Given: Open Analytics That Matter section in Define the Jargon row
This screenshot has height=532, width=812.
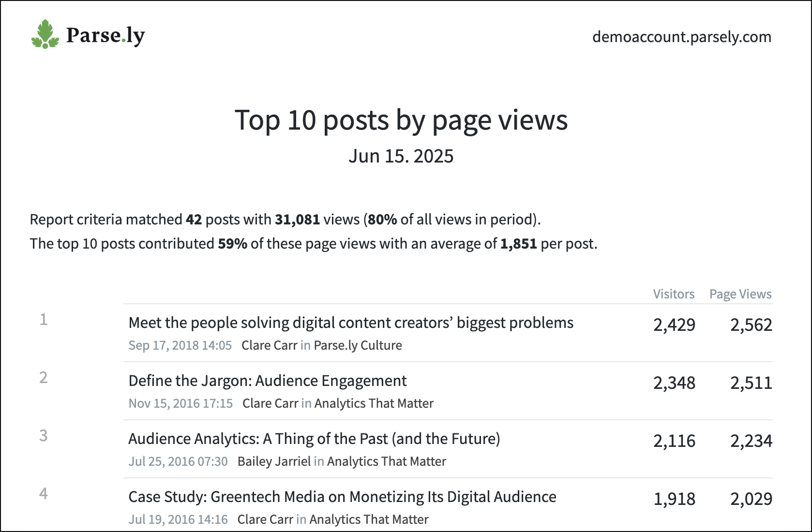Looking at the screenshot, I should click(x=374, y=403).
